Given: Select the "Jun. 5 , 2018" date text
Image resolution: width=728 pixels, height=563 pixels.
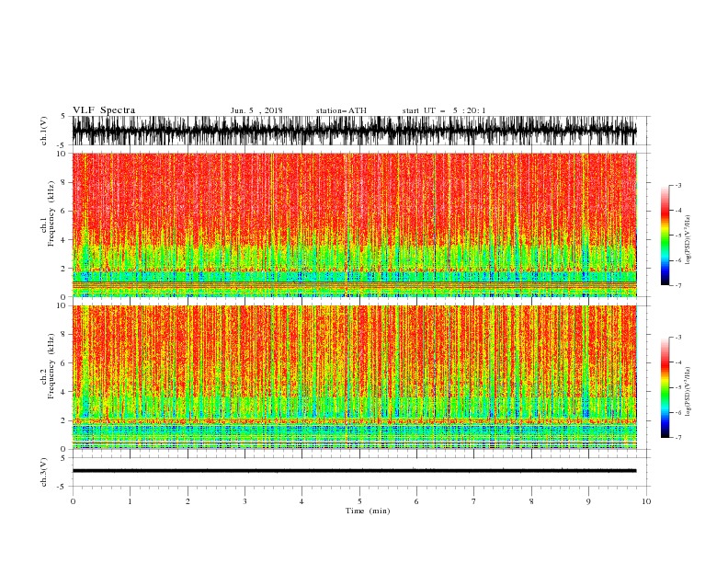Looking at the screenshot, I should pyautogui.click(x=256, y=110).
